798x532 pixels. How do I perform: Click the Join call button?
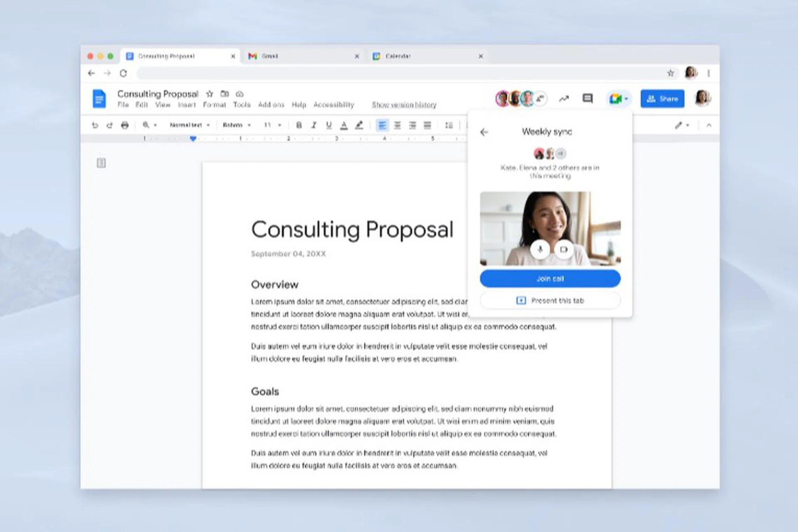point(550,278)
